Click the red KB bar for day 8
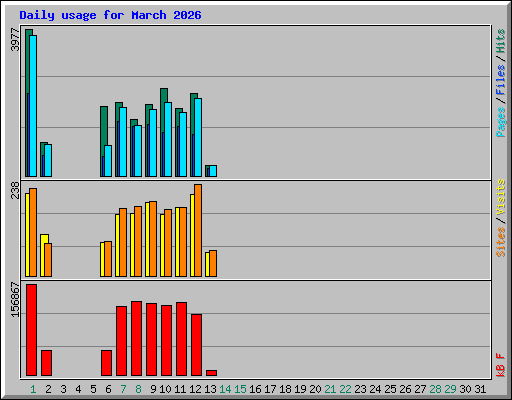The image size is (512, 400). pos(136,339)
